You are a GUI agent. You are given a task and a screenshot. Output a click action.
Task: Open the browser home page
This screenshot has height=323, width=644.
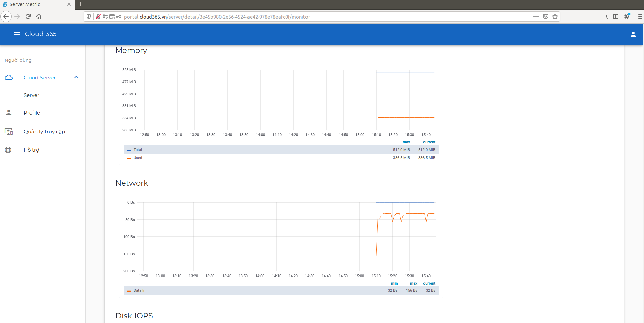point(39,17)
